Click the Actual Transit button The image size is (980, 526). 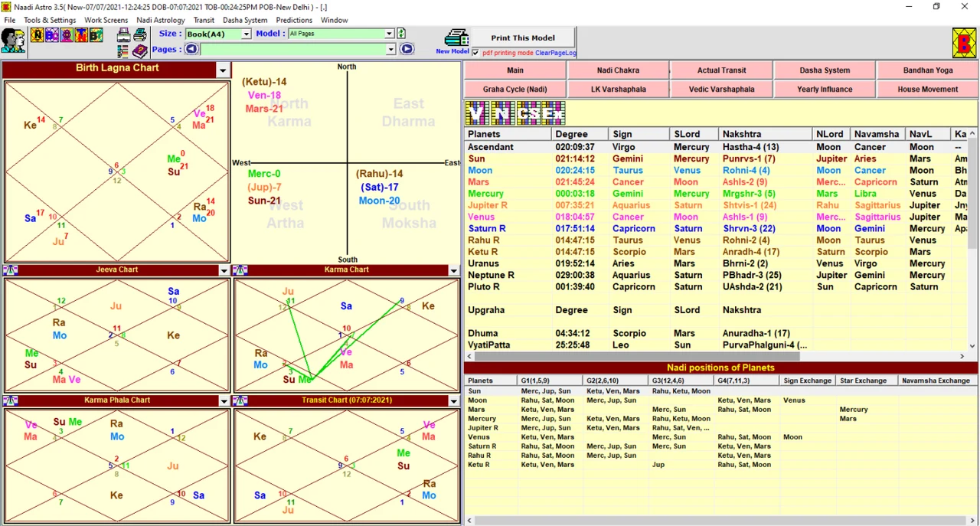click(x=721, y=70)
